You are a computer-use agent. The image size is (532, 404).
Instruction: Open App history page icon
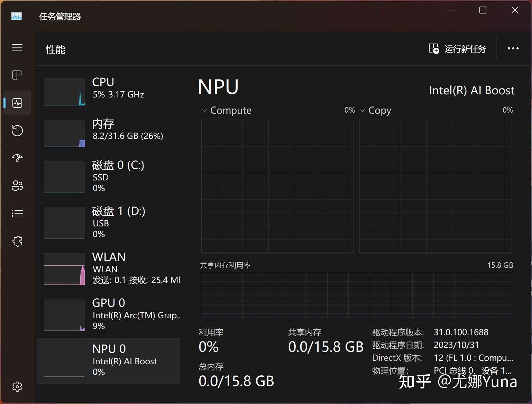pyautogui.click(x=17, y=130)
